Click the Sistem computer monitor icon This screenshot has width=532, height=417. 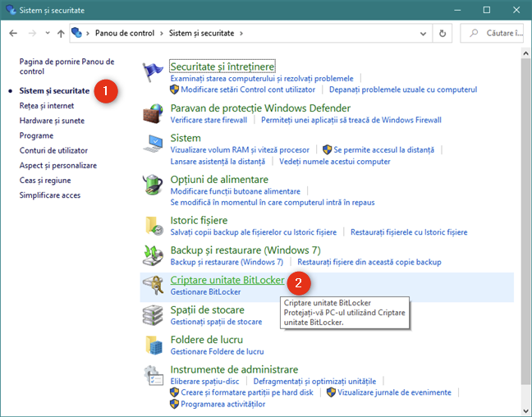[x=153, y=143]
